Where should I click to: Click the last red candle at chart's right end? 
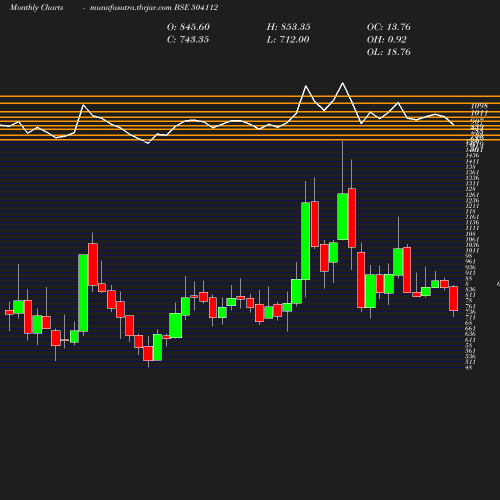[x=453, y=298]
